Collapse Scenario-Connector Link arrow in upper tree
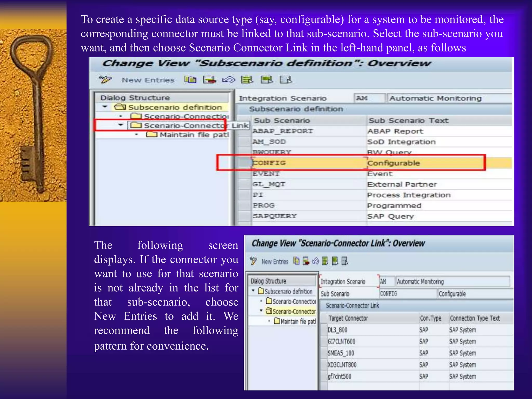The width and height of the screenshot is (532, 399). click(120, 125)
